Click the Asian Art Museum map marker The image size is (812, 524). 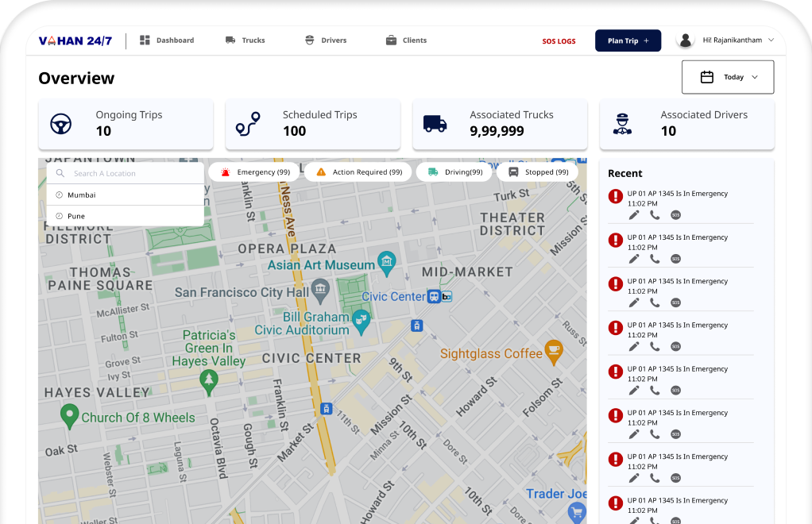(387, 261)
